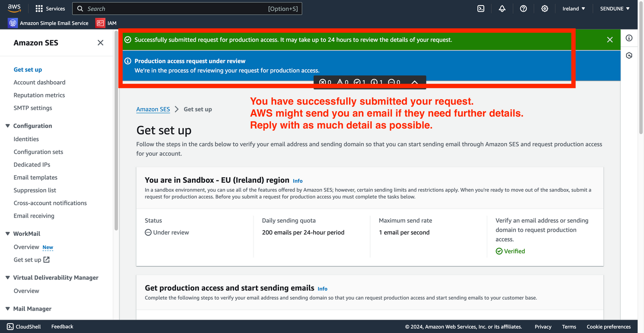644x333 pixels.
Task: Open the IAM shortcut in favorites bar
Action: (x=106, y=23)
